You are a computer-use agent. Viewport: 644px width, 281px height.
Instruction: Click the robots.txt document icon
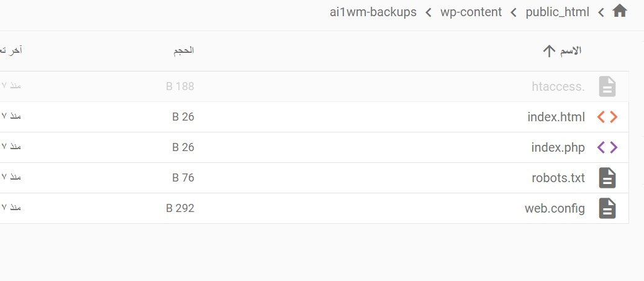[607, 178]
